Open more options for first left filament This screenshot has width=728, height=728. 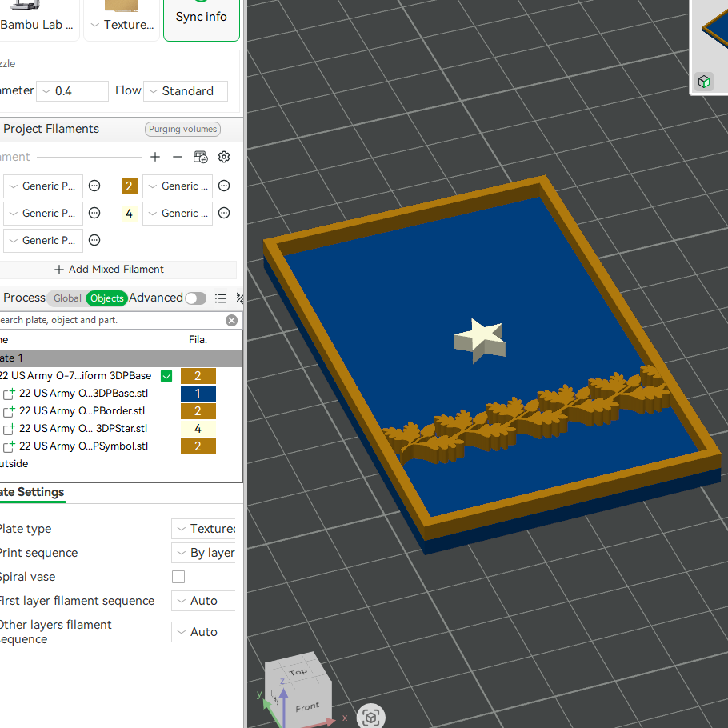click(x=94, y=186)
